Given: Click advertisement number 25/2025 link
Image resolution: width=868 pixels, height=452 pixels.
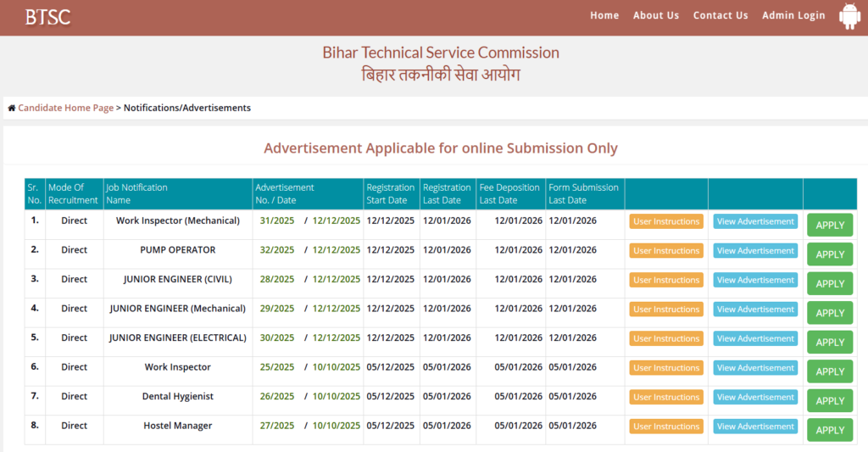Looking at the screenshot, I should coord(277,368).
